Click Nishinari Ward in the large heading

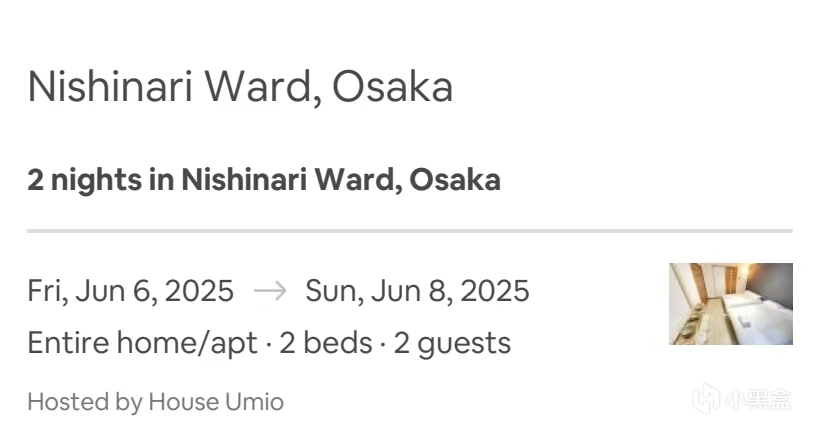click(x=174, y=87)
